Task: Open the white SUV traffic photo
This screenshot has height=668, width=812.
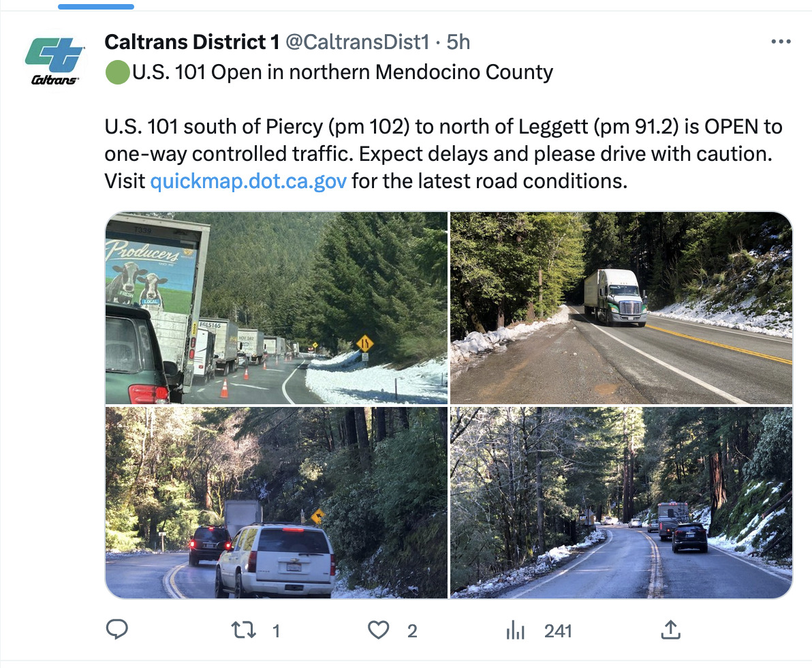Action: click(276, 503)
